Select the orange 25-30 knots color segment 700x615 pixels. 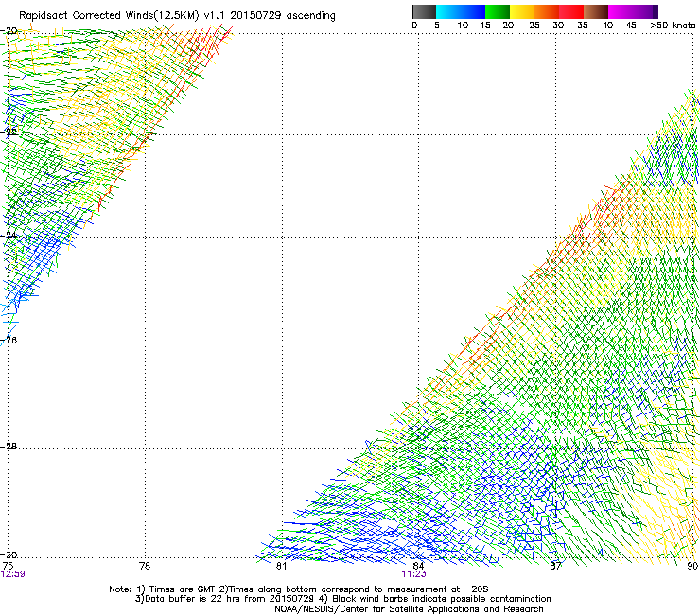547,11
